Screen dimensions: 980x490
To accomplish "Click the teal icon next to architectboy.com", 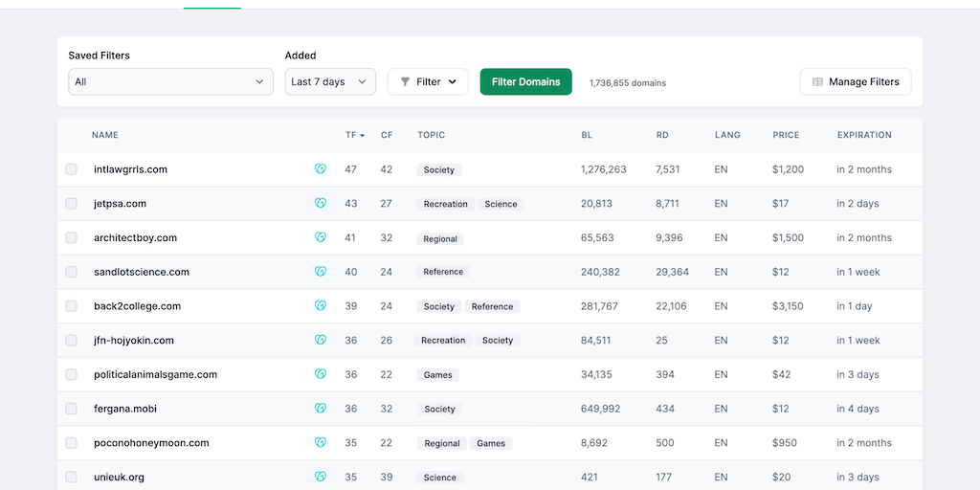I will [321, 238].
